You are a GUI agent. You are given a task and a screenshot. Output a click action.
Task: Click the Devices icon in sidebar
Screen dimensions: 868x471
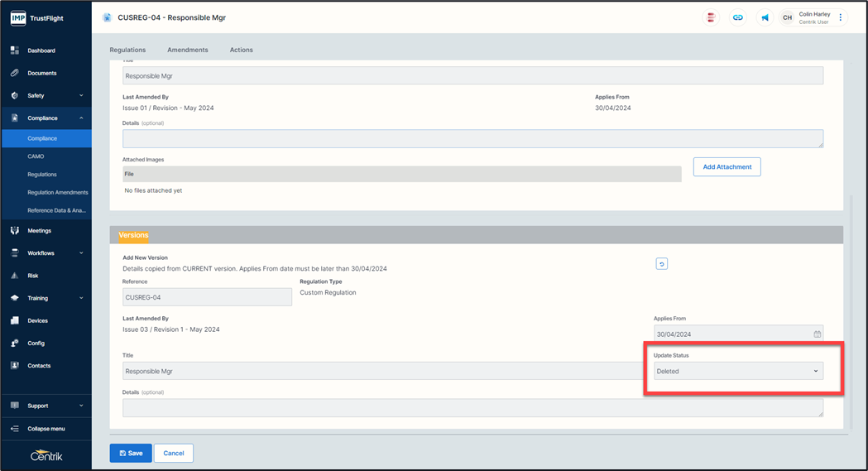point(15,320)
